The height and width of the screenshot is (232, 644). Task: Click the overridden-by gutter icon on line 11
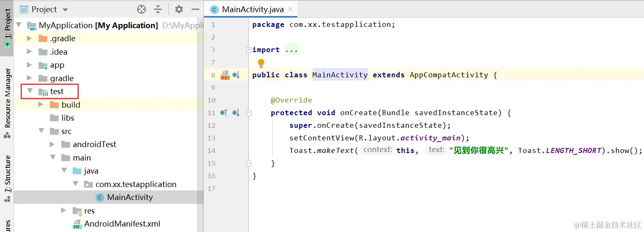[236, 113]
